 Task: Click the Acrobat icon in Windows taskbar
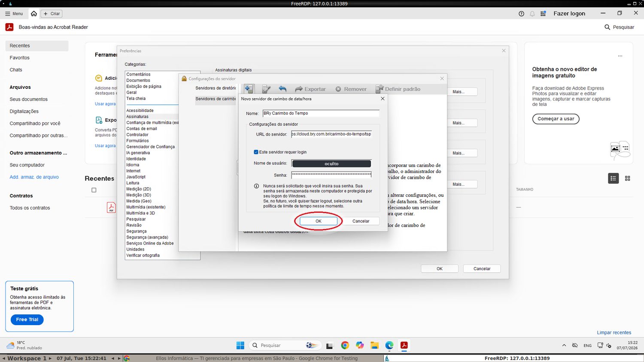(404, 345)
